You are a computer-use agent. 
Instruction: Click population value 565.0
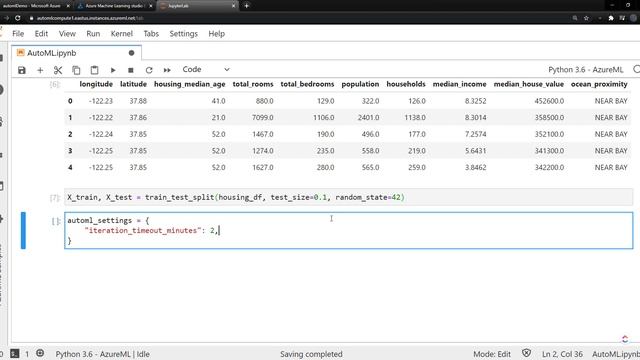tap(370, 167)
